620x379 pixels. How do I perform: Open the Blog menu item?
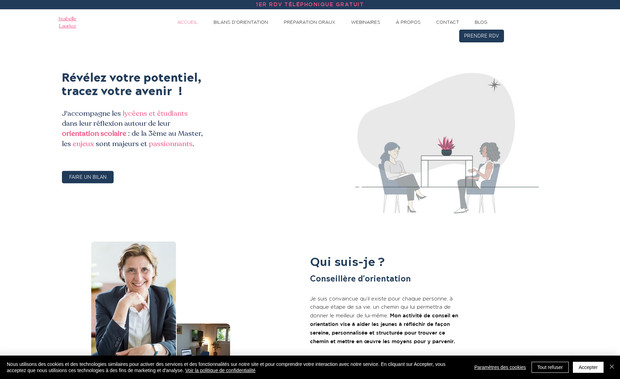click(x=481, y=22)
